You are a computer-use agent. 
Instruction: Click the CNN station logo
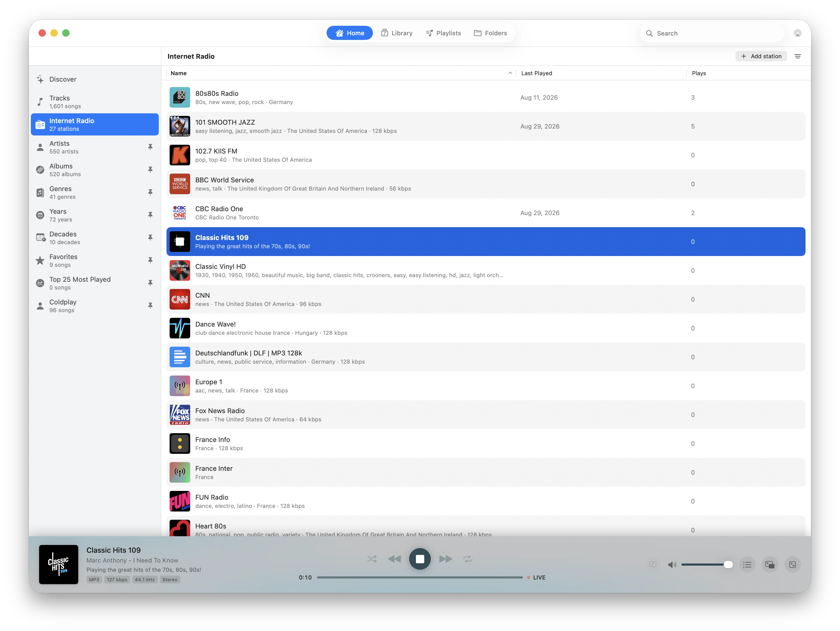(180, 300)
